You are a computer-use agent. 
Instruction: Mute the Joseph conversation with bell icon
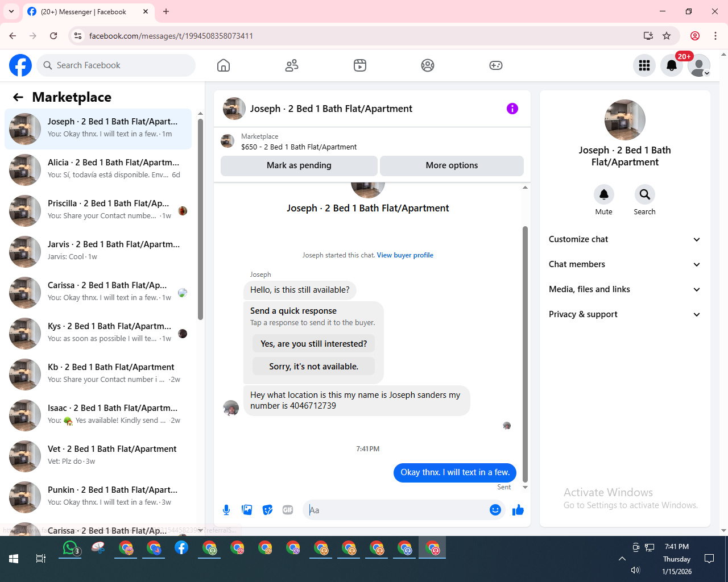coord(604,194)
